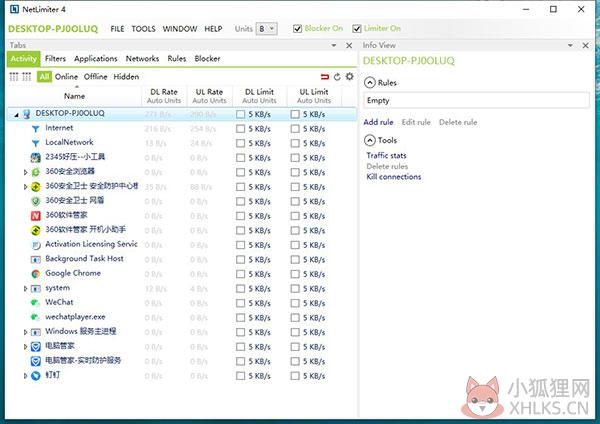The width and height of the screenshot is (600, 424).
Task: Expand the 360安全卫士 安全防护中心 node
Action: point(26,187)
